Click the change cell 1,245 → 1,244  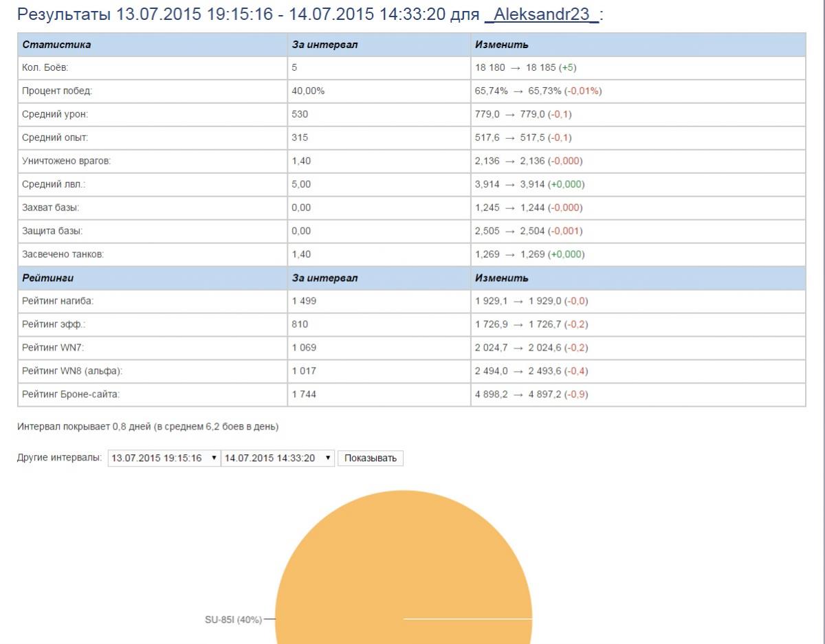(529, 208)
